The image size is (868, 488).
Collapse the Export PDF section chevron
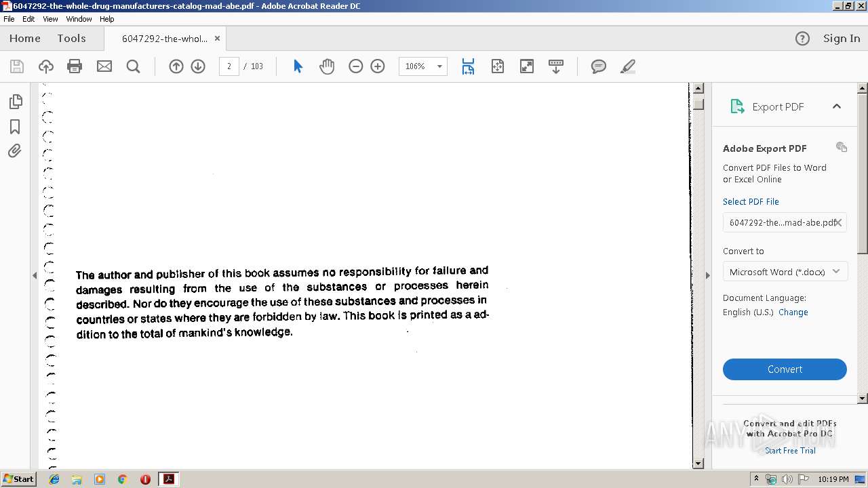tap(837, 106)
